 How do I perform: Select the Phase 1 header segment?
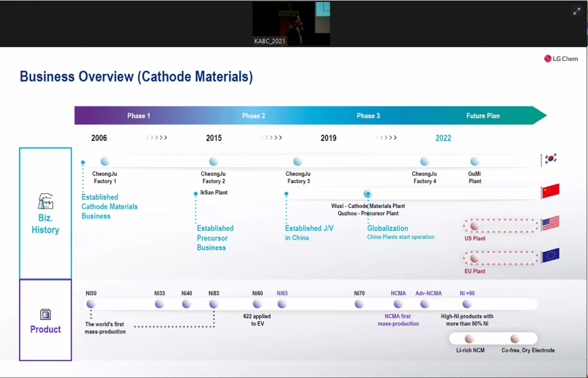pyautogui.click(x=139, y=116)
